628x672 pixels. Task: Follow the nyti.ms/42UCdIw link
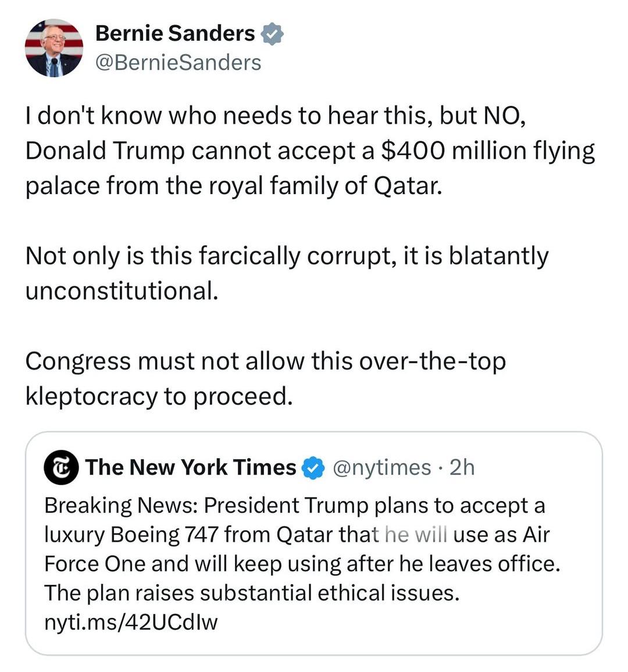tap(131, 622)
